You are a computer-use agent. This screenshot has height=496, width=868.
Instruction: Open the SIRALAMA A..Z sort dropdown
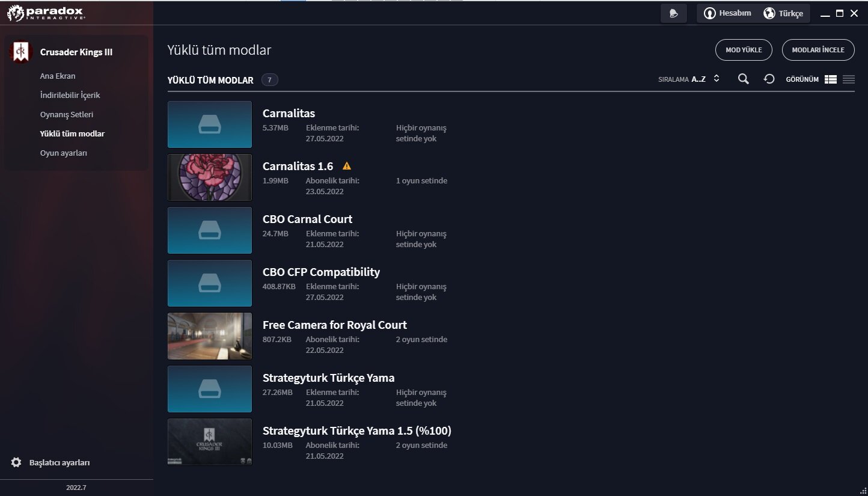689,79
